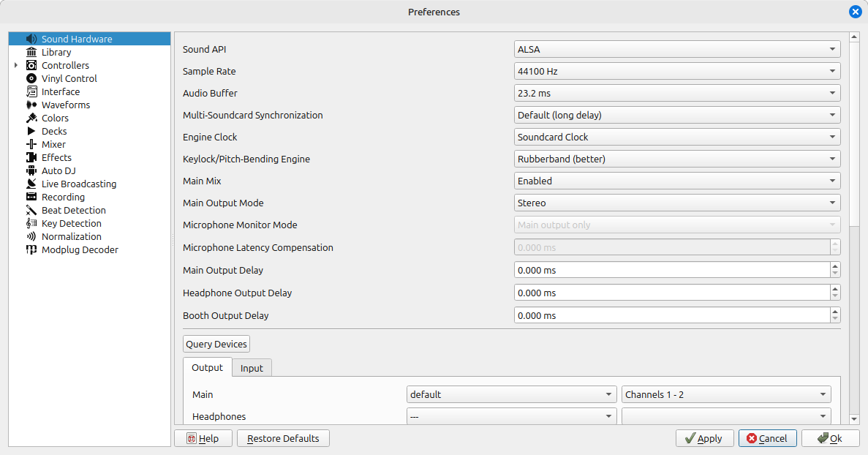Screen dimensions: 868x455
Task: Open the Library preferences icon
Action: tap(31, 53)
